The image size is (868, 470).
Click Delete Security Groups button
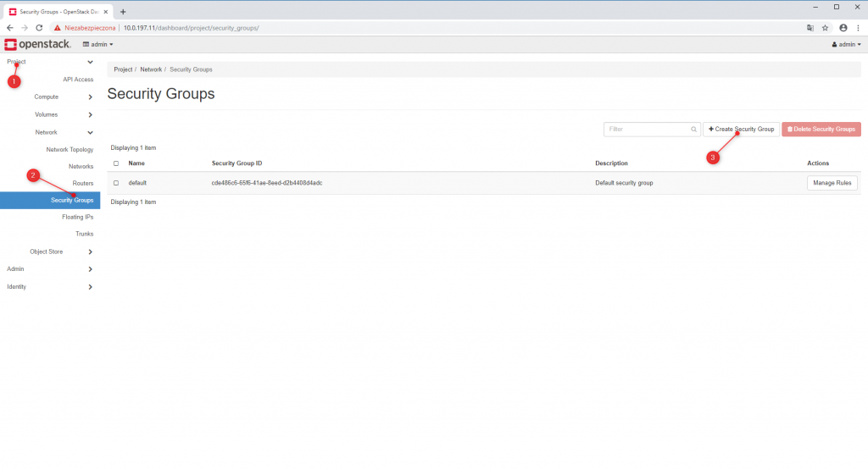[x=821, y=130]
